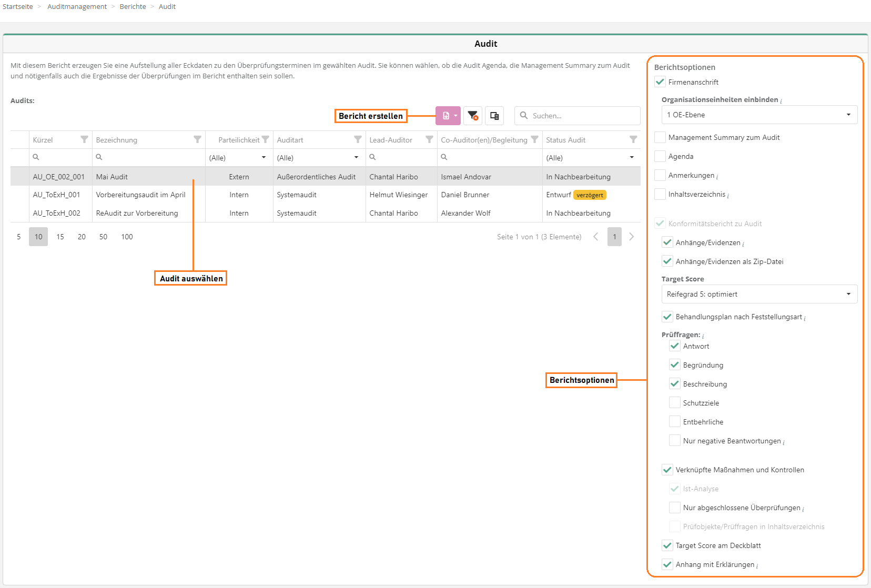Viewport: 871px width, 588px height.
Task: Uncheck the Firmenanschrift checkbox
Action: coord(660,82)
